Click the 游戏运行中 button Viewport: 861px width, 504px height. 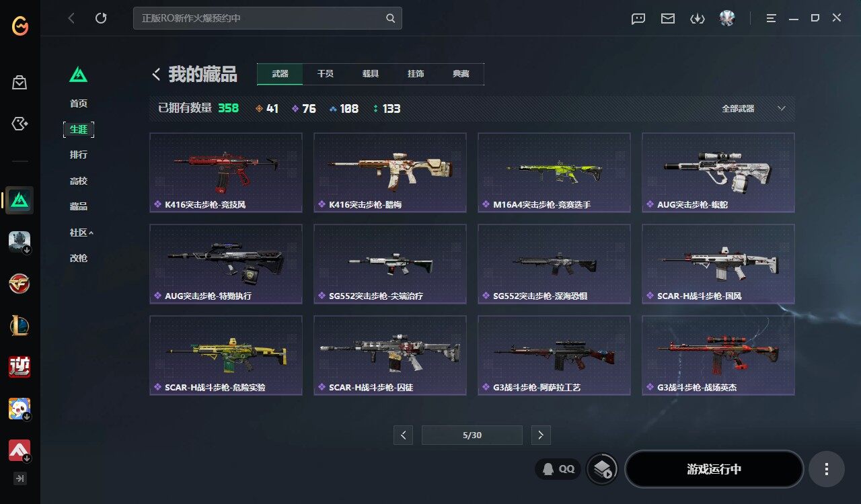[714, 469]
